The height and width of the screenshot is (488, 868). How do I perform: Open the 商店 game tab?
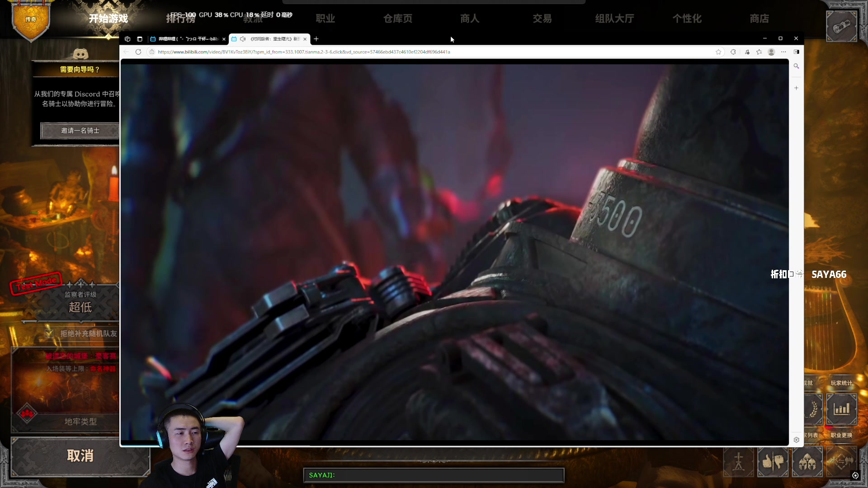(759, 19)
